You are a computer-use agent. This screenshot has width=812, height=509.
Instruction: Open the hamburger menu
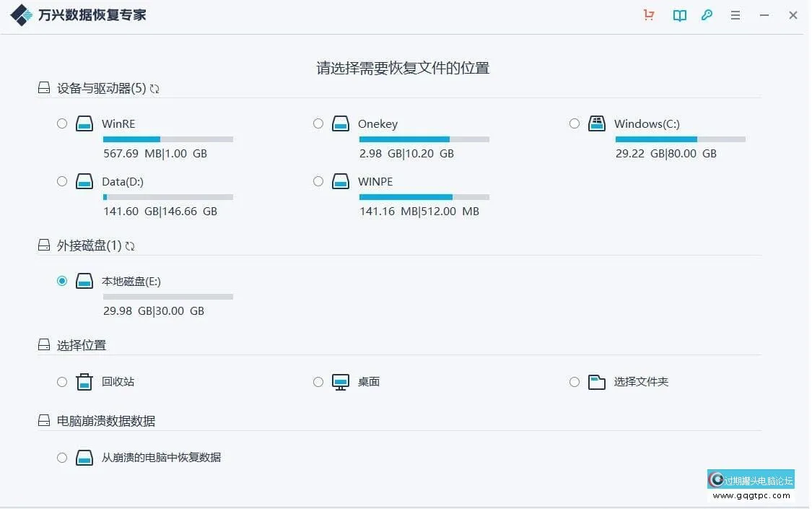point(735,15)
